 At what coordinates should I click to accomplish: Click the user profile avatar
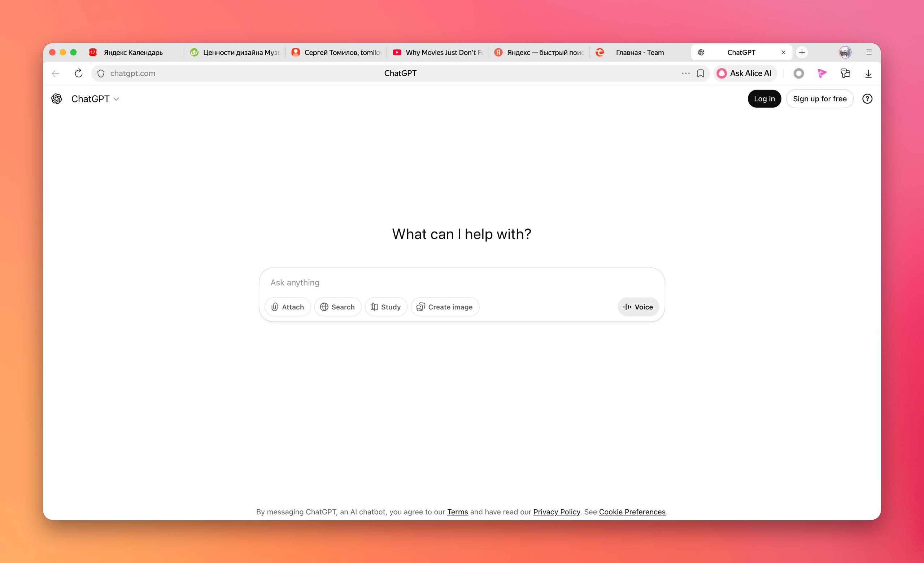(x=845, y=52)
